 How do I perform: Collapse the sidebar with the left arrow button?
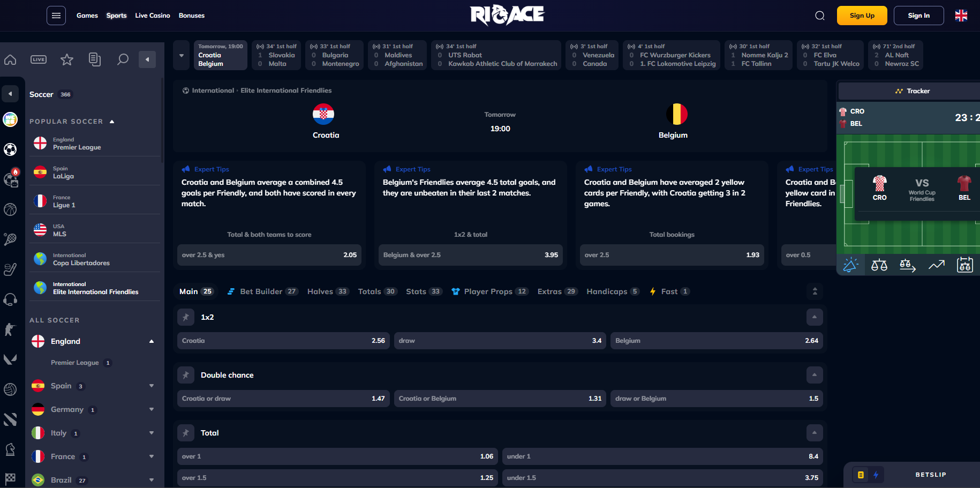click(x=147, y=59)
